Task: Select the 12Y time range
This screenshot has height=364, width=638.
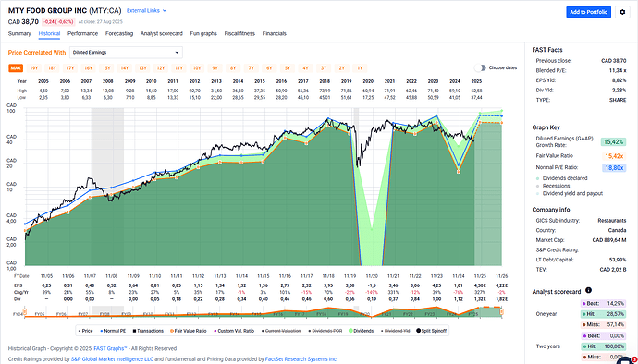Action: pyautogui.click(x=161, y=68)
